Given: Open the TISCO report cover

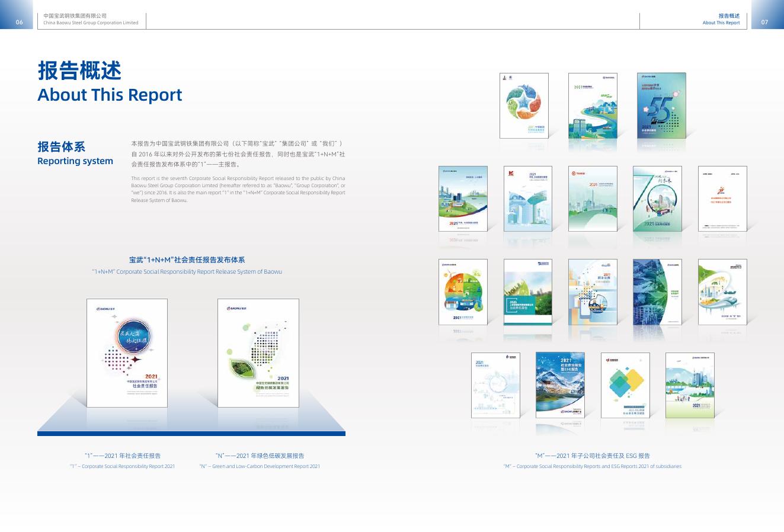Looking at the screenshot, I should click(593, 198).
